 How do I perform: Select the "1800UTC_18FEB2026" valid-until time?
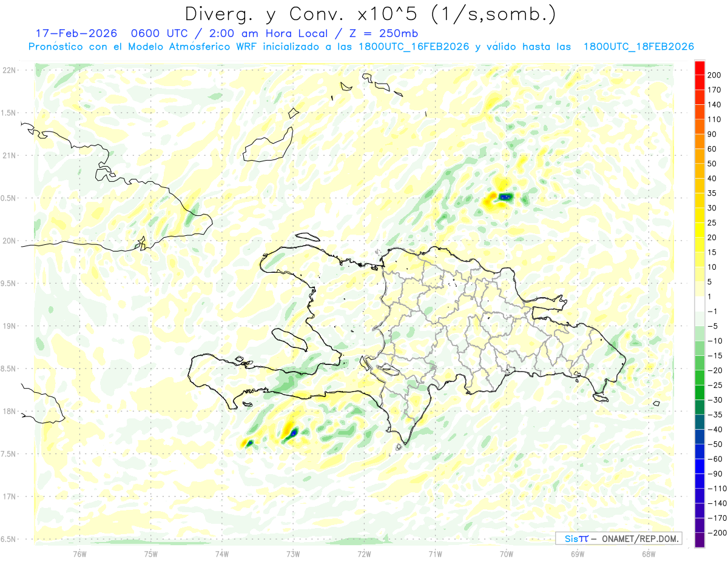point(638,47)
